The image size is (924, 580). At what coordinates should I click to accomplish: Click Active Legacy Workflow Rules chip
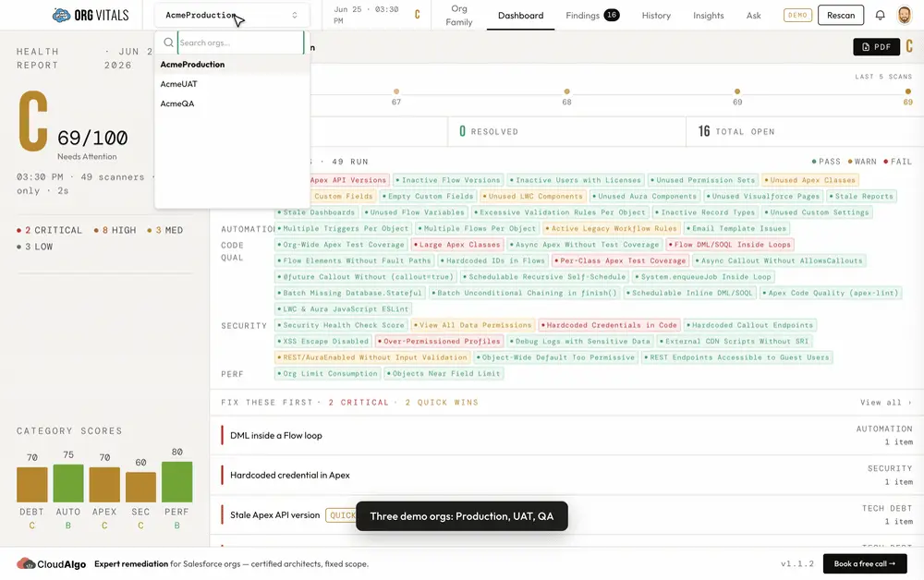point(613,228)
